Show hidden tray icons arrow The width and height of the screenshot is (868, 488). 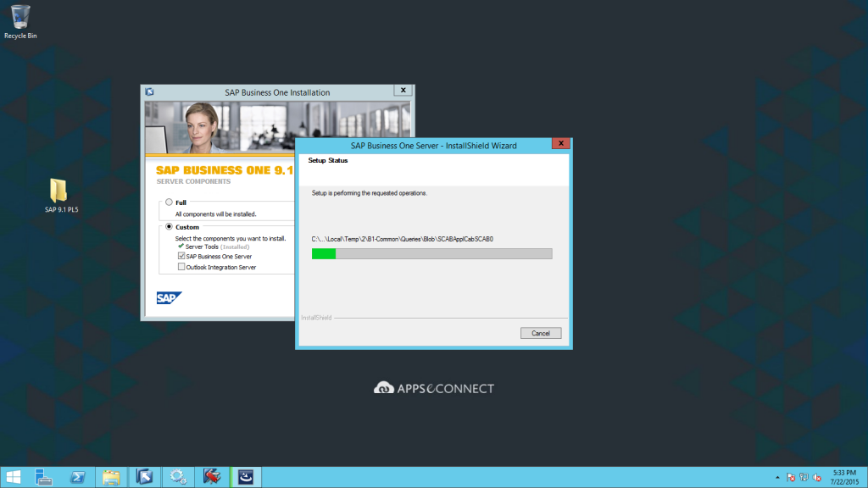(777, 478)
